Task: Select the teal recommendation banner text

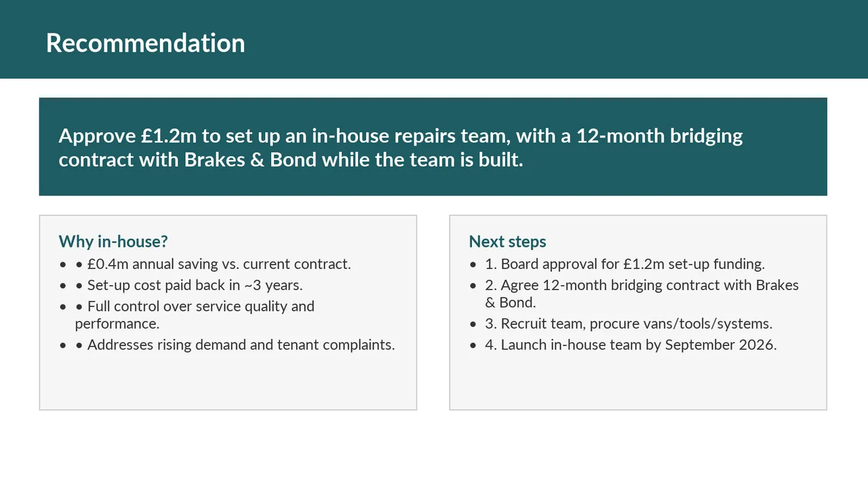Action: point(400,147)
